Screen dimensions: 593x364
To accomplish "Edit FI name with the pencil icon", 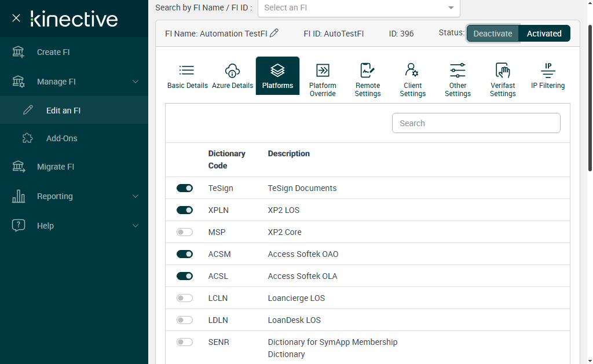I will 274,33.
